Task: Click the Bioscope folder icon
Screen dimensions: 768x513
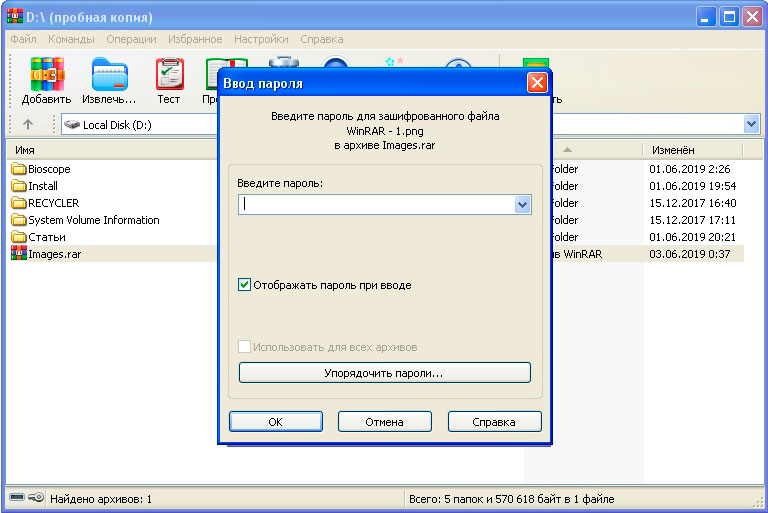Action: click(x=19, y=169)
